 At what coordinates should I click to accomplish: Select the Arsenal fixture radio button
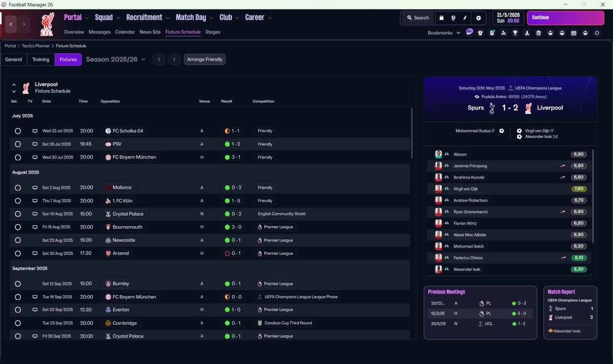coord(18,253)
